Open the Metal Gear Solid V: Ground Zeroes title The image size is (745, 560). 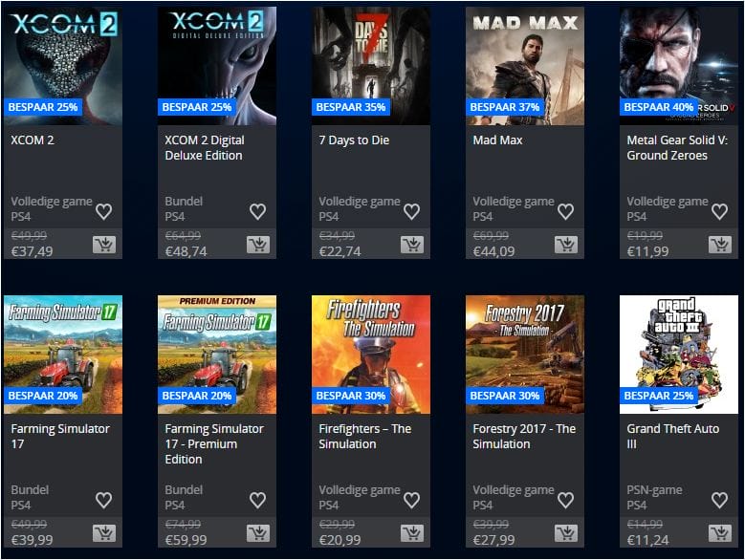pos(677,147)
